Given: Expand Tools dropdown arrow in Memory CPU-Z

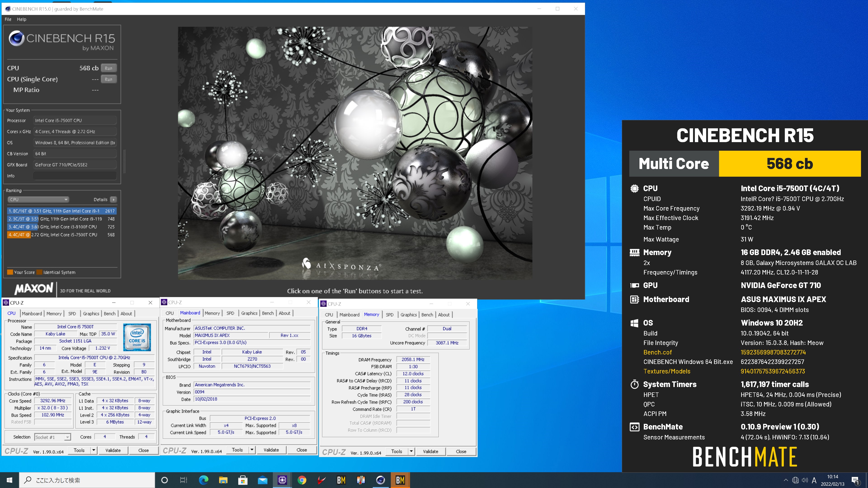Looking at the screenshot, I should [411, 451].
